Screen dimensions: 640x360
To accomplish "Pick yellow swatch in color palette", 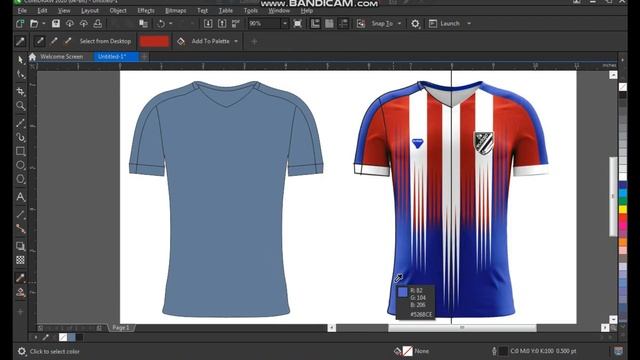I will coord(622,209).
